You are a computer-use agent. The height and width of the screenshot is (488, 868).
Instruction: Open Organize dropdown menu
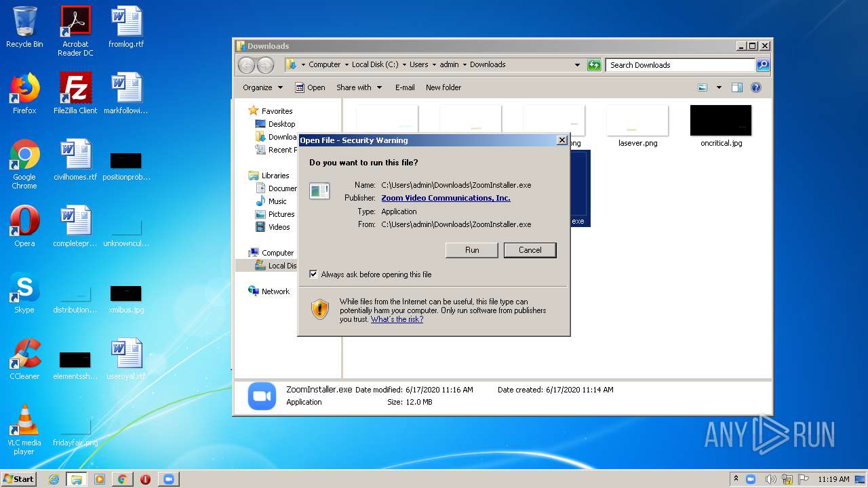[x=262, y=87]
